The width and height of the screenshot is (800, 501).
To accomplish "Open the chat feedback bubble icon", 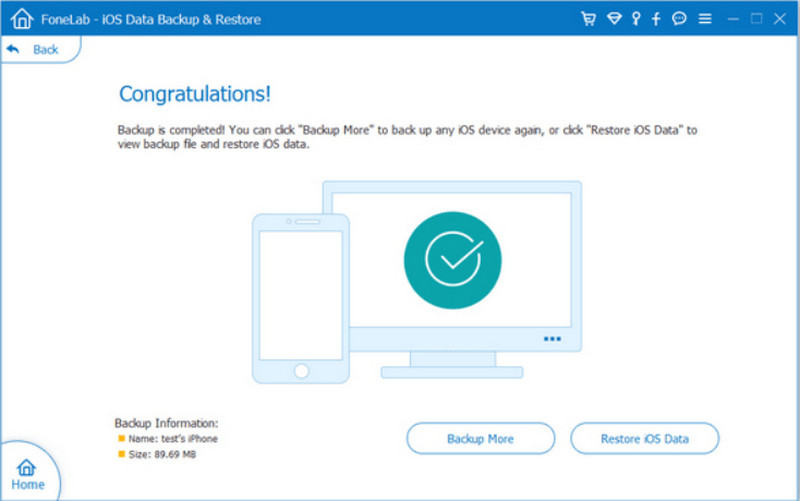I will click(680, 19).
